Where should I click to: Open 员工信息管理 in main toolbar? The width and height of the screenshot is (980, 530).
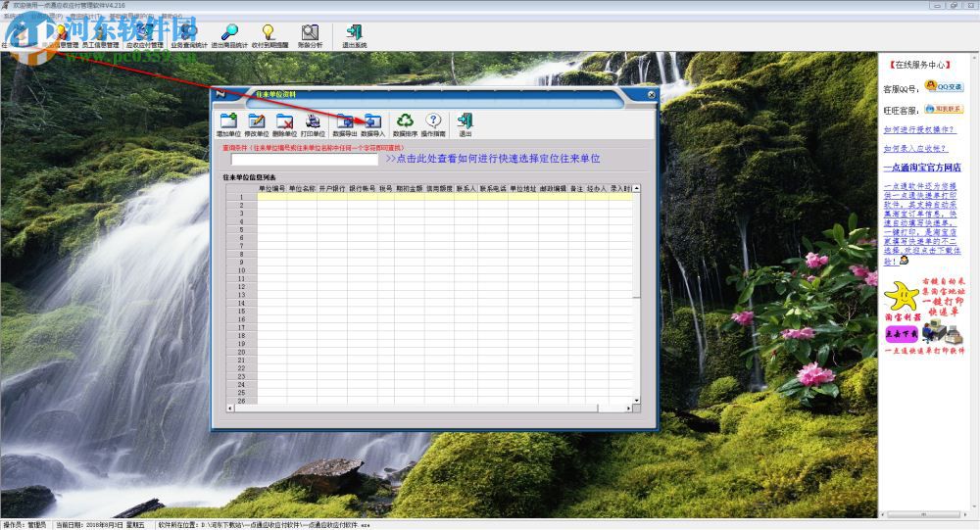(x=100, y=36)
